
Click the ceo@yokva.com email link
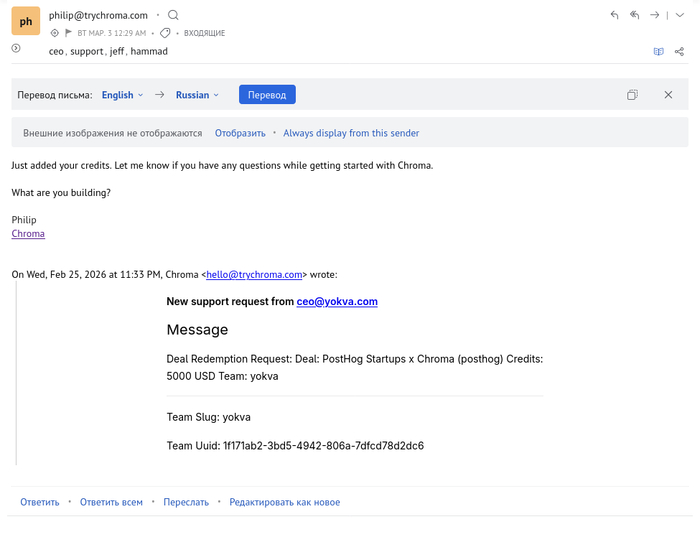coord(337,301)
